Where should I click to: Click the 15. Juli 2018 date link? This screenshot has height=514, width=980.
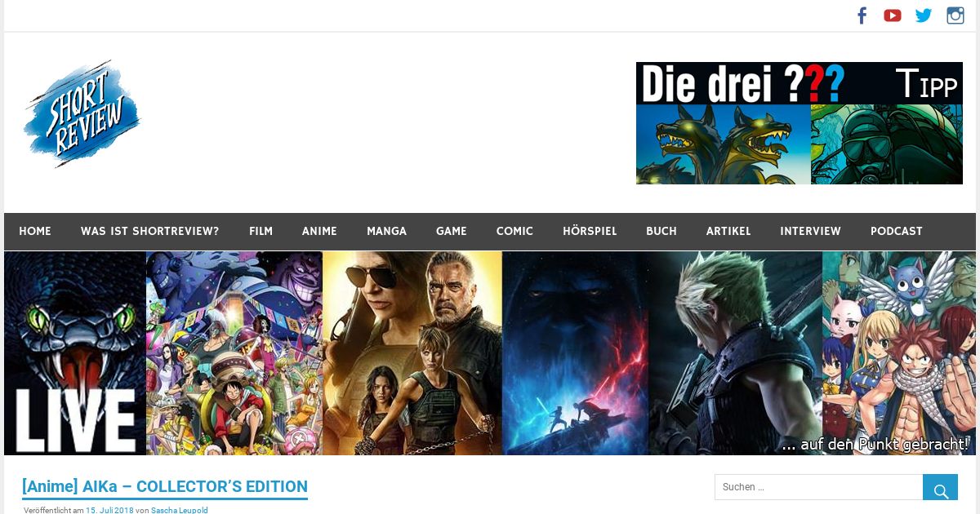coord(109,510)
